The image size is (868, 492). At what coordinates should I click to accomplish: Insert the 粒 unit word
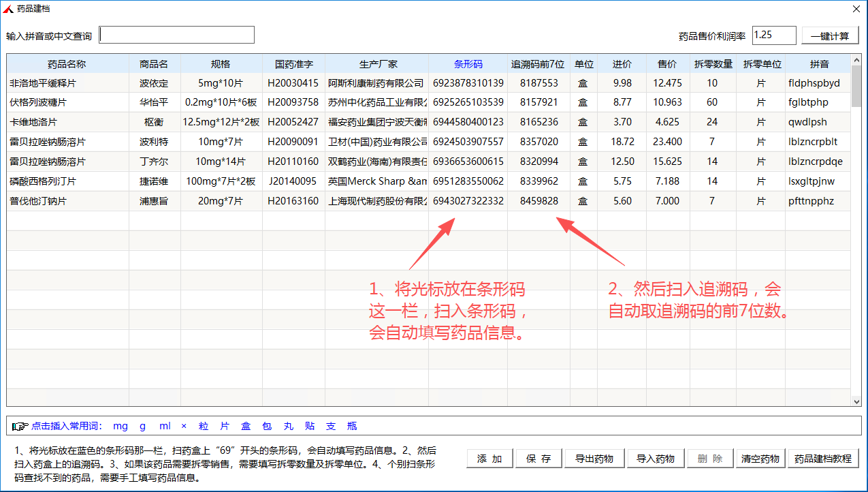click(204, 426)
